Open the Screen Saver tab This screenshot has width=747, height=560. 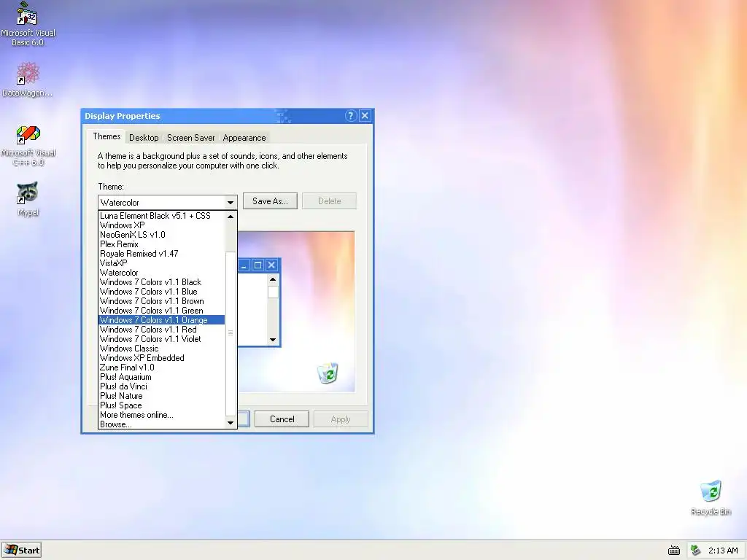click(190, 138)
